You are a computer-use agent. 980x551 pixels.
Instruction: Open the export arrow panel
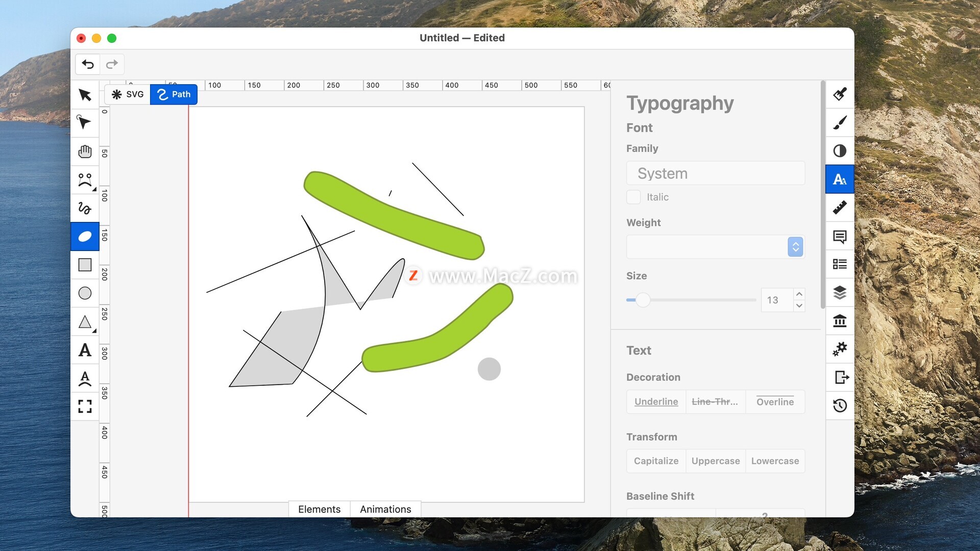point(840,378)
